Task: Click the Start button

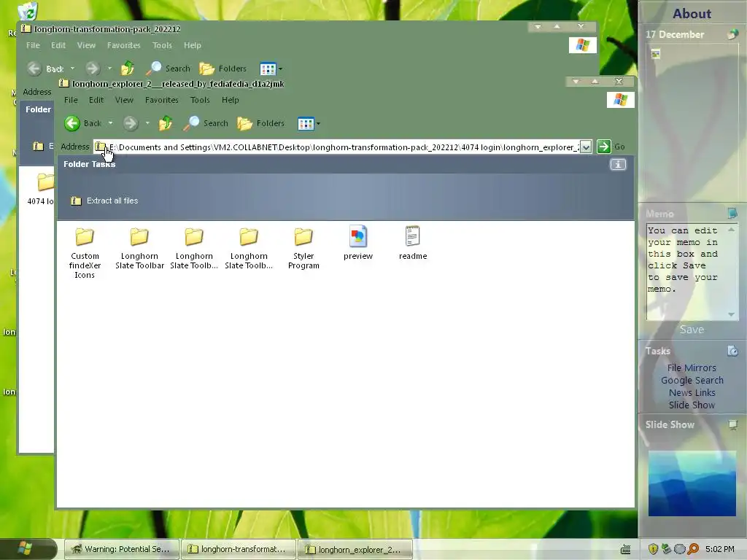Action: [x=26, y=548]
